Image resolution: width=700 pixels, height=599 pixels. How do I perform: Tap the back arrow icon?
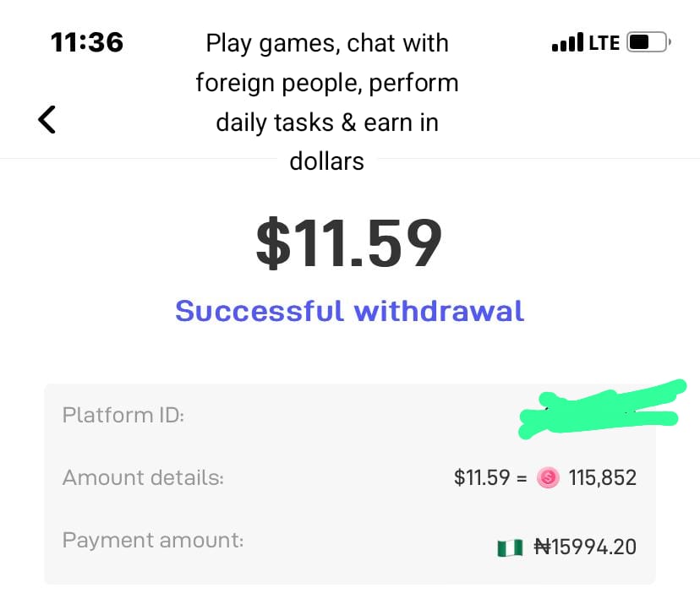tap(47, 119)
